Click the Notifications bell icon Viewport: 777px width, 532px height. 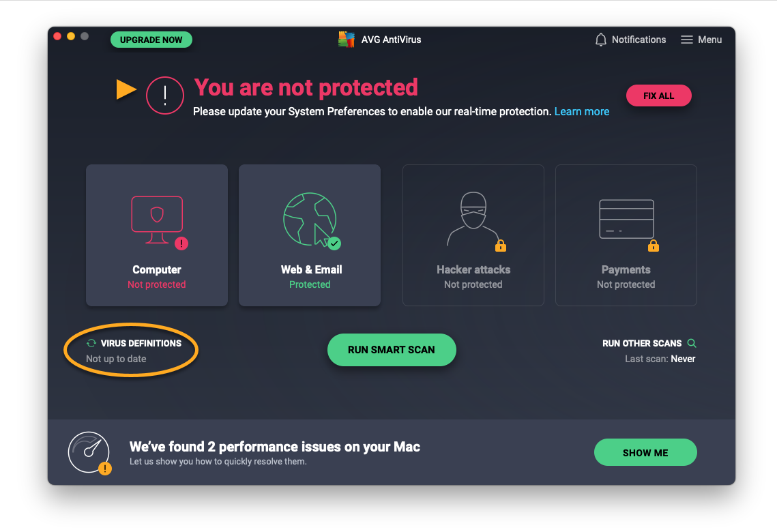coord(601,40)
